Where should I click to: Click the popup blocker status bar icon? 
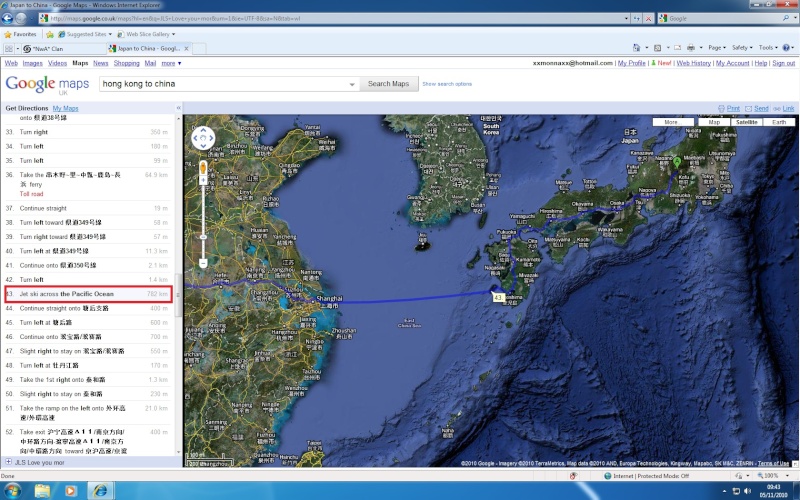pos(573,476)
